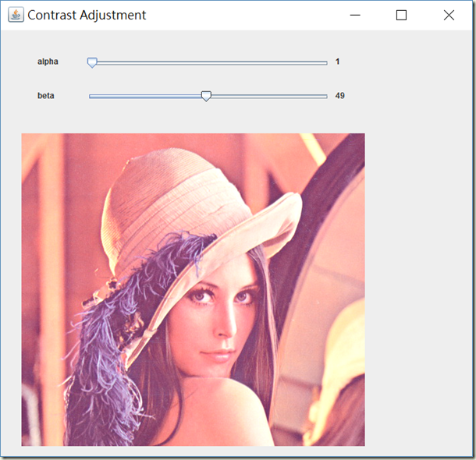Viewport: 476px width, 460px height.
Task: Click the 'Contrast Adjustment' window title
Action: point(87,15)
